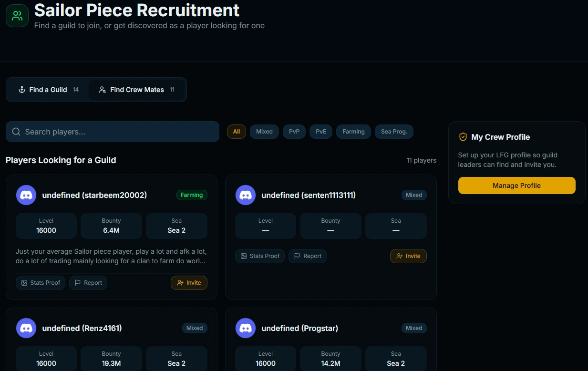Image resolution: width=588 pixels, height=371 pixels.
Task: Click the Search players input field
Action: point(113,132)
